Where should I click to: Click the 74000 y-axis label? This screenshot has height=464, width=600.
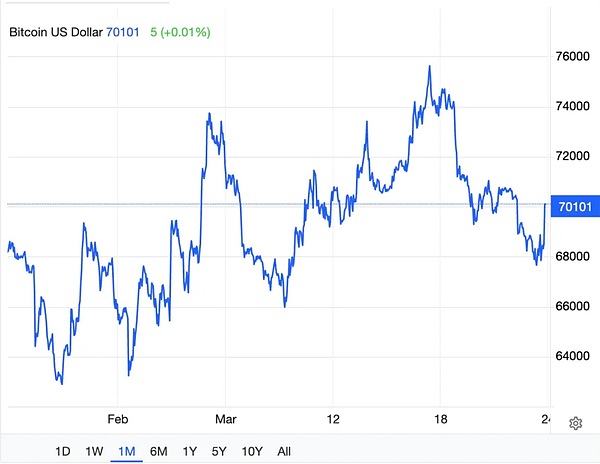[x=571, y=106]
